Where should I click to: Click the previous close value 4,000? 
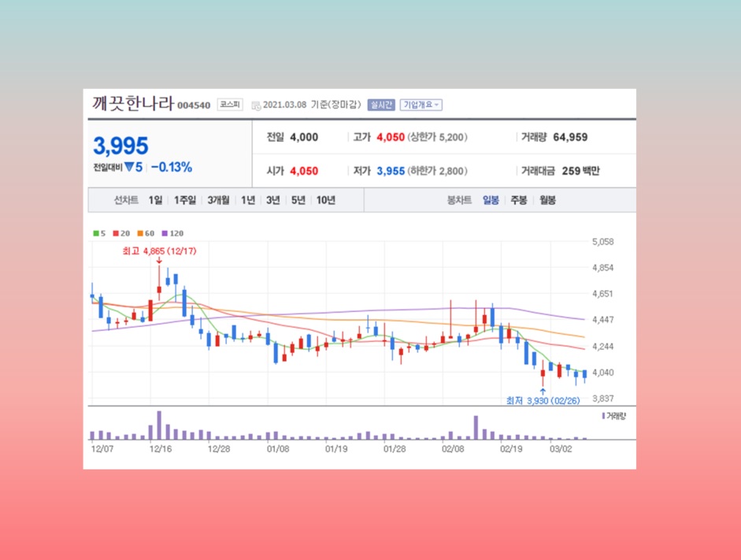[x=304, y=138]
